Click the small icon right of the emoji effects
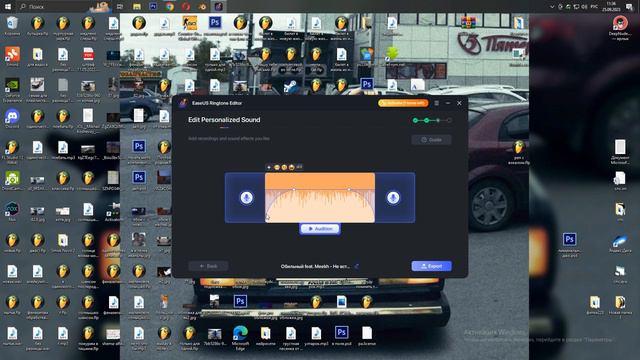The height and width of the screenshot is (360, 640). click(299, 167)
